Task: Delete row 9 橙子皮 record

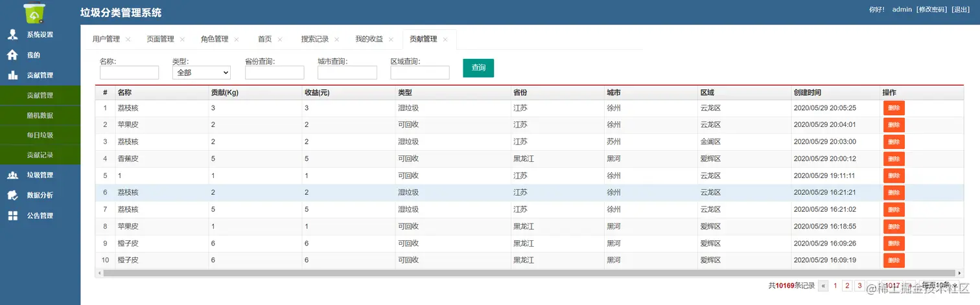Action: [894, 243]
